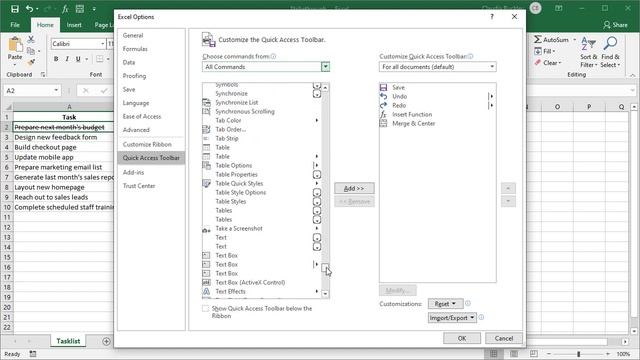This screenshot has width=640, height=360.
Task: Click the Merge & Center icon in title bar
Action: (x=80, y=9)
